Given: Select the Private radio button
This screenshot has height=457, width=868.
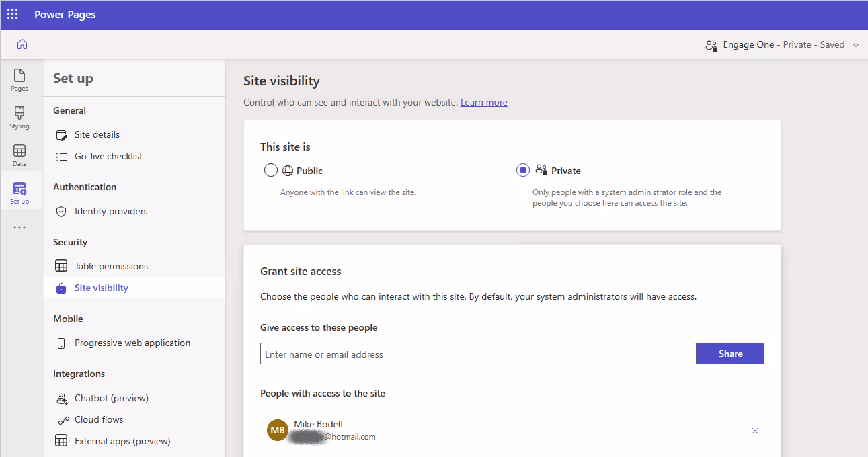Looking at the screenshot, I should [x=523, y=171].
